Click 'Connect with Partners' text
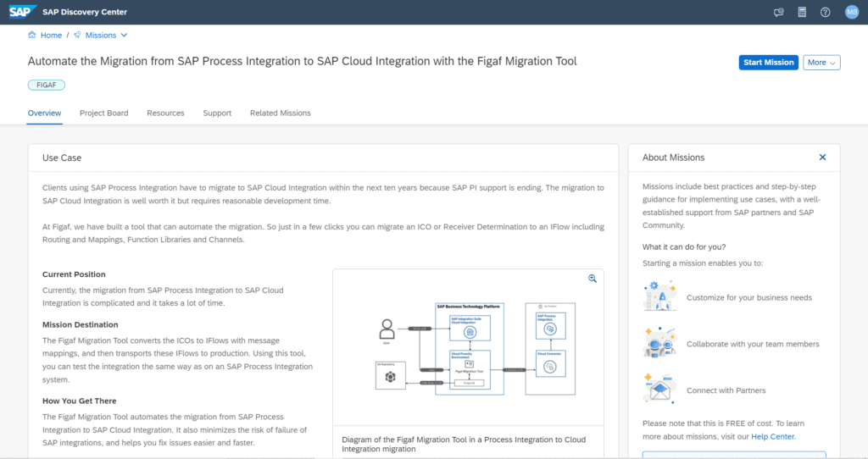 click(726, 390)
